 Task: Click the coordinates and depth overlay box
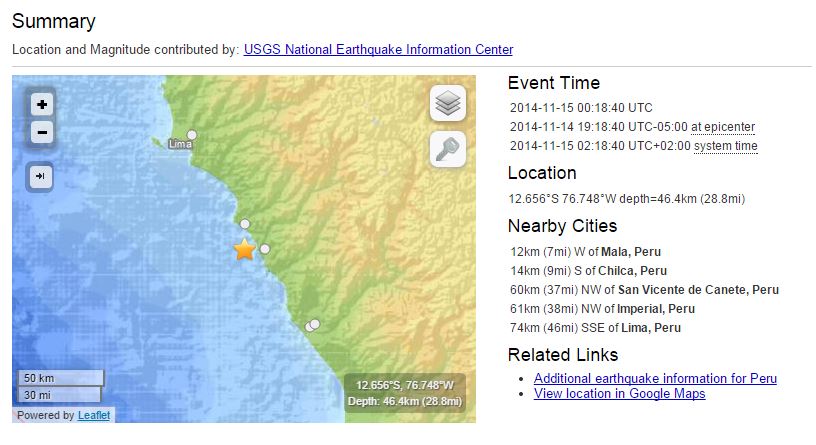tap(405, 393)
